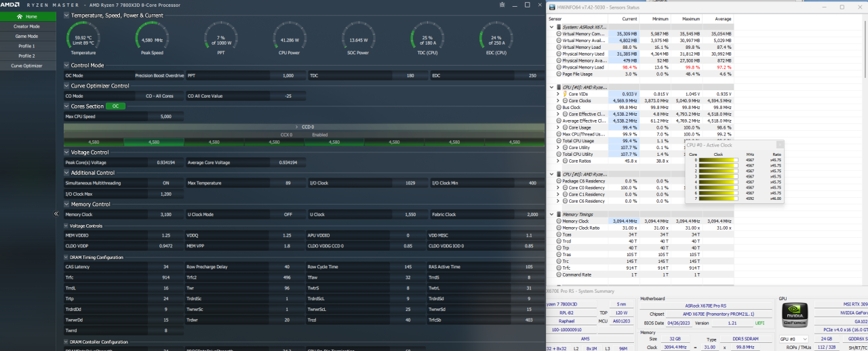This screenshot has height=351, width=868.
Task: Click the Core VIDs lightning bolt icon
Action: (565, 94)
